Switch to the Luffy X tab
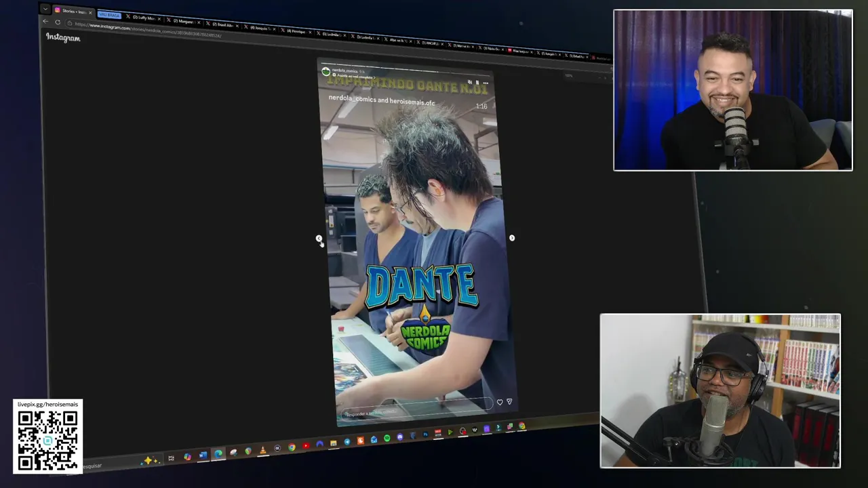 (x=144, y=18)
